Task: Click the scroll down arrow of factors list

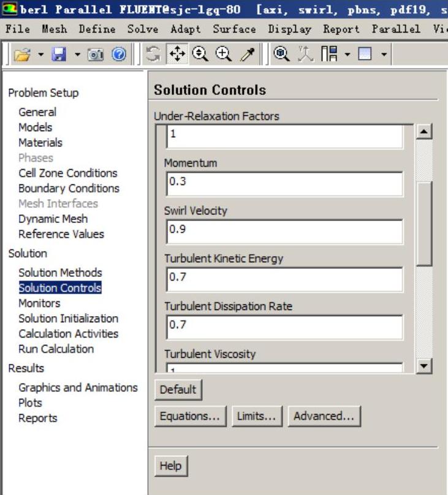Action: [x=423, y=366]
